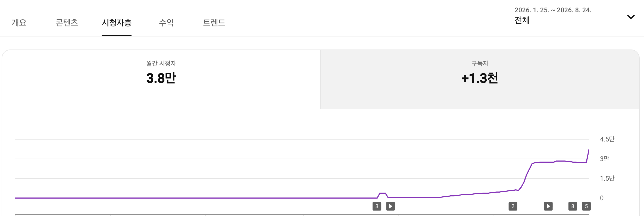The height and width of the screenshot is (216, 644).
Task: Select the 시청자층 tab
Action: 117,22
